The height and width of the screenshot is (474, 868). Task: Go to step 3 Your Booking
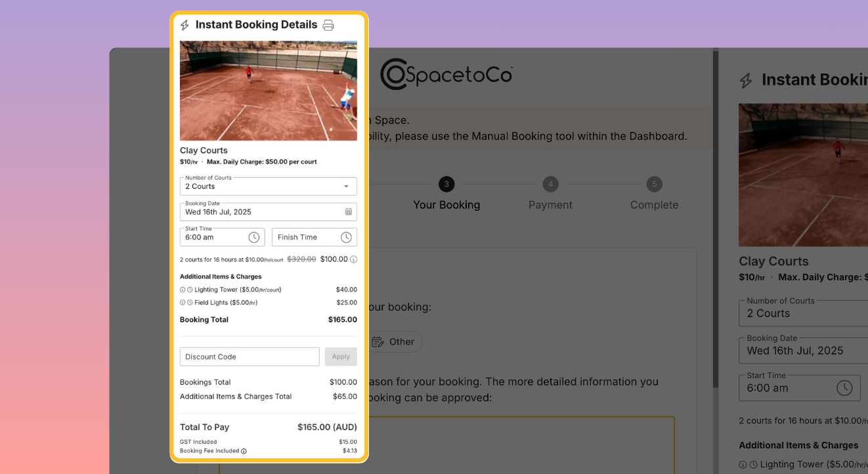tap(446, 194)
